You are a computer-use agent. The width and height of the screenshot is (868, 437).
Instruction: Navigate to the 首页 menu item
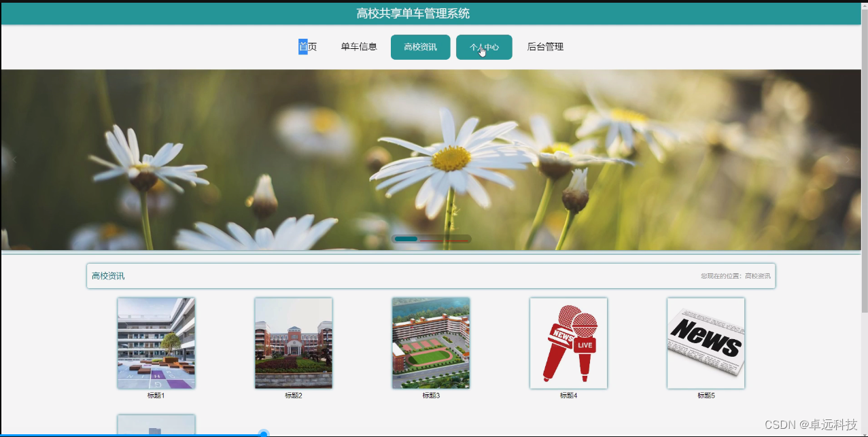[x=309, y=46]
